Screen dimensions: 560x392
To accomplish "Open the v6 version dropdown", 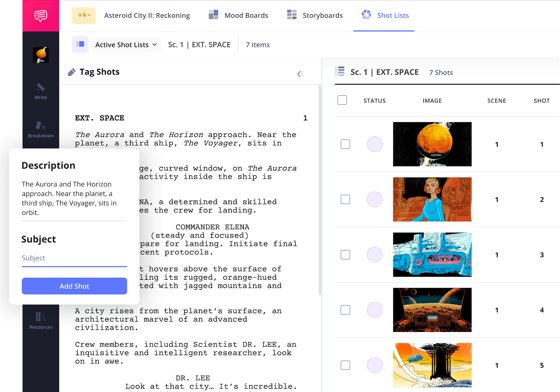I will [84, 16].
